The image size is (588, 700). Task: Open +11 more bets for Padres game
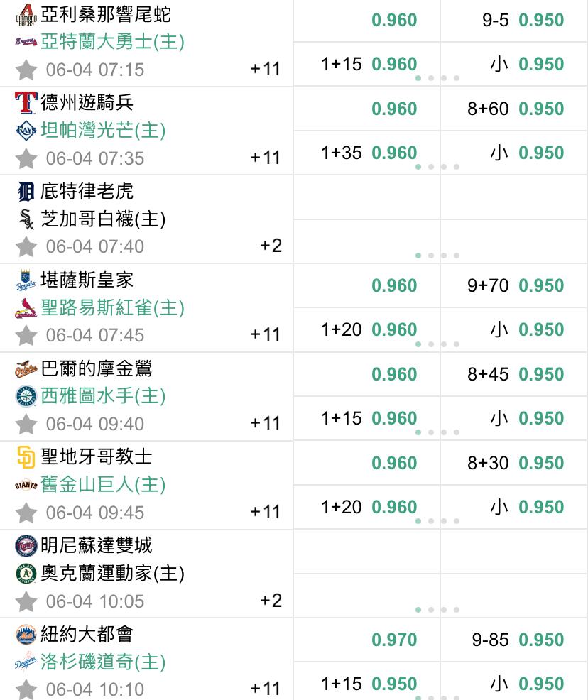(265, 512)
